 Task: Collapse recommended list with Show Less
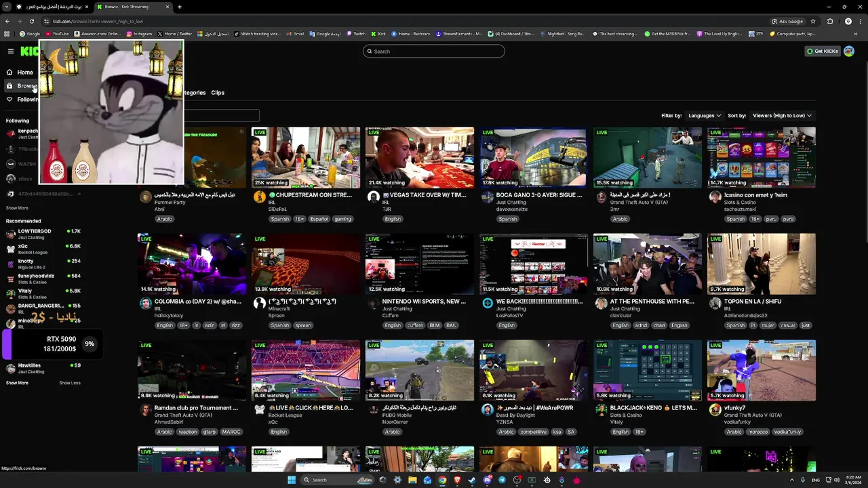pos(70,383)
